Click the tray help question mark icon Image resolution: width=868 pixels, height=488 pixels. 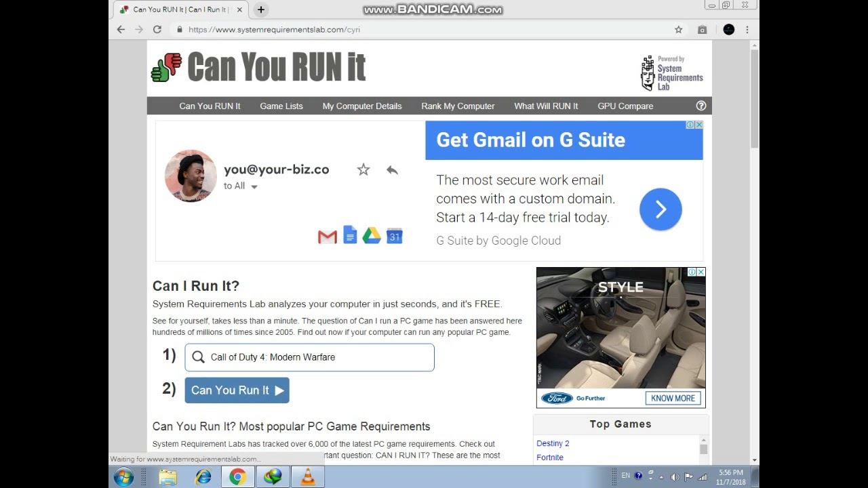(x=638, y=476)
